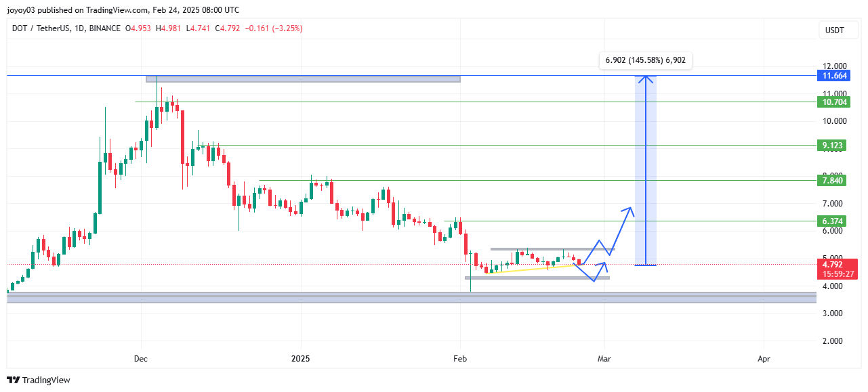868x392 pixels.
Task: Click the 10.000 price scale value
Action: click(x=834, y=121)
